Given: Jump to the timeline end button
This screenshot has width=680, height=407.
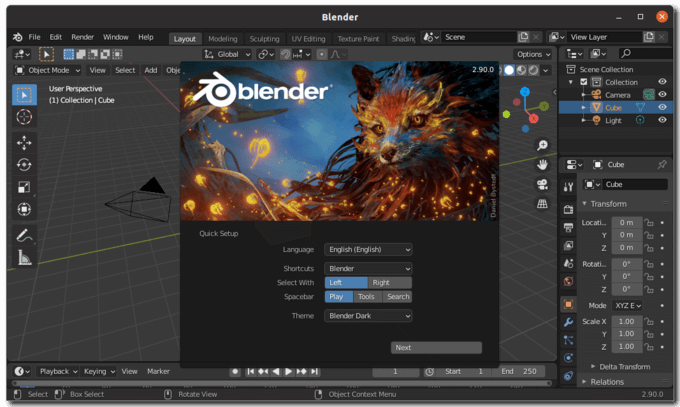Looking at the screenshot, I should (315, 371).
